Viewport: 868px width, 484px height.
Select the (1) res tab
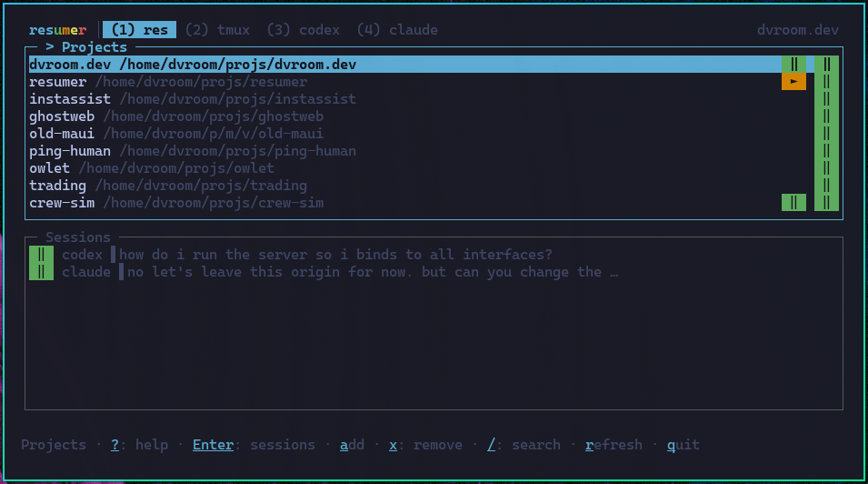[139, 30]
